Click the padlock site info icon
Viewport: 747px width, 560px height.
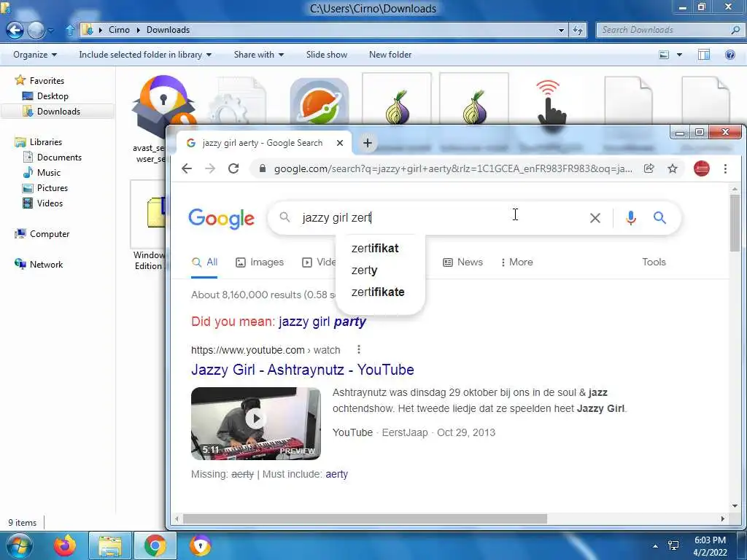point(262,168)
